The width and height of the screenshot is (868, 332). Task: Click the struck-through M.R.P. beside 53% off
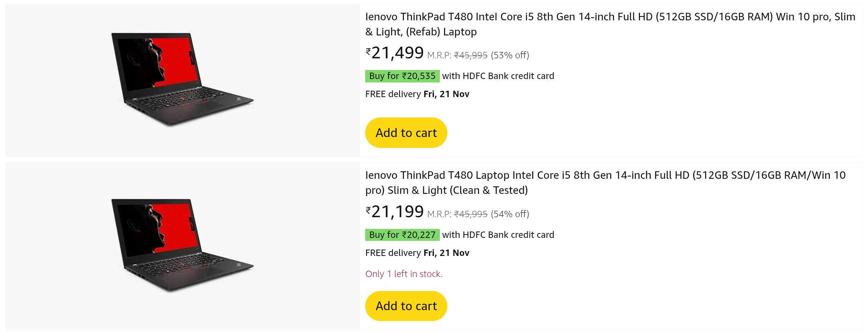pyautogui.click(x=471, y=55)
